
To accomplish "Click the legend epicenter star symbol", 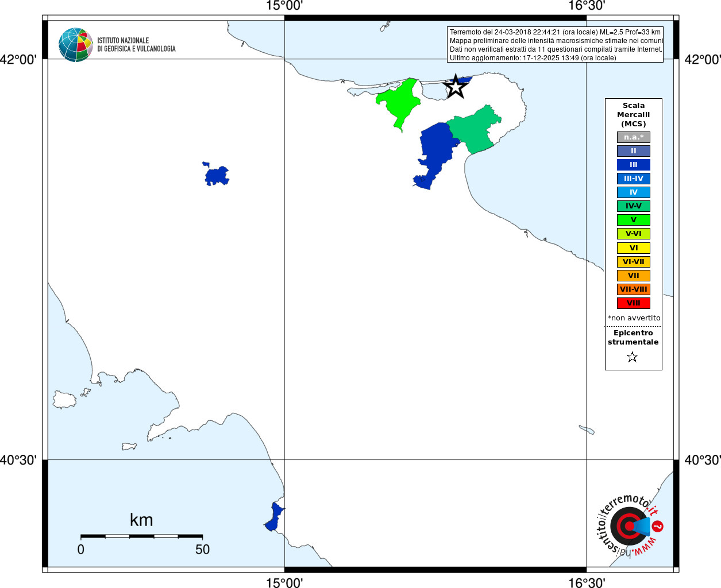I will point(633,357).
